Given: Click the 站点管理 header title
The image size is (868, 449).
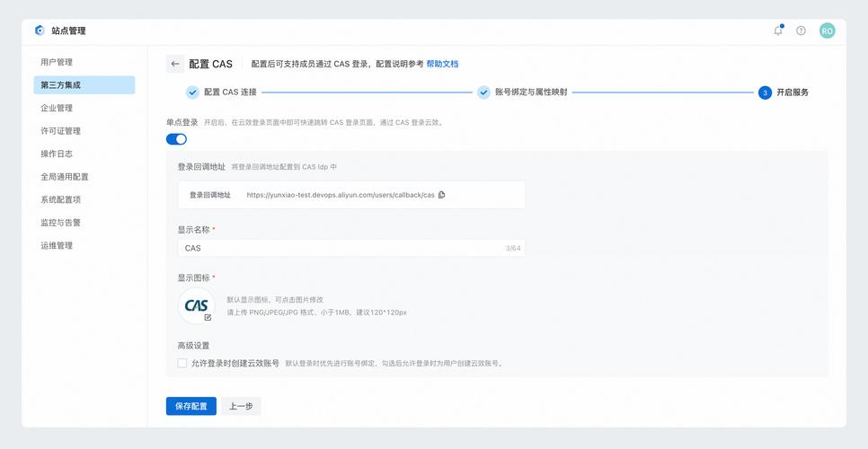Looking at the screenshot, I should (68, 31).
